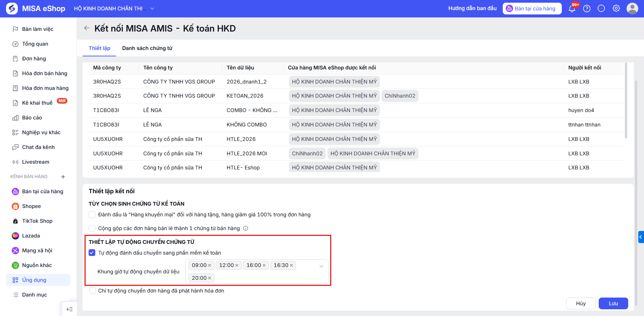Viewport: 644px width, 316px height.
Task: Remove the 12:00 time slot
Action: 237,265
